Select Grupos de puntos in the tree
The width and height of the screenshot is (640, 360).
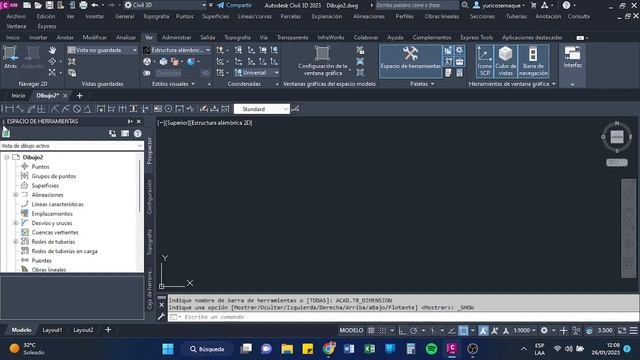53,176
